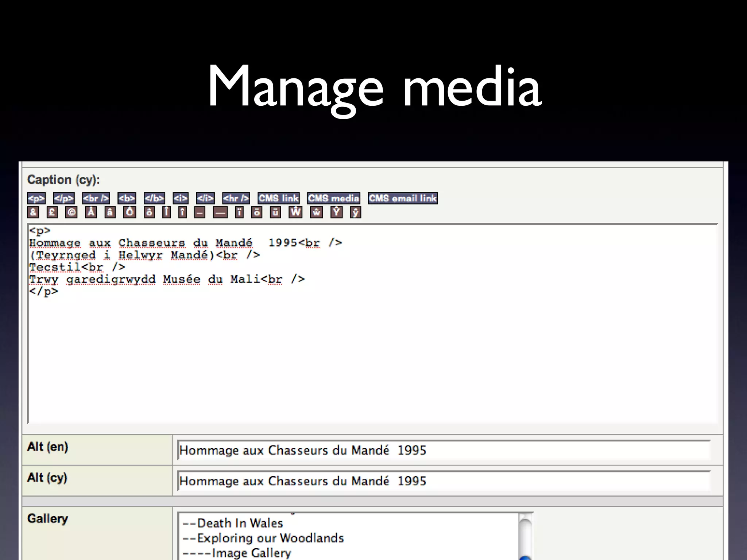Insert the capital Ŷ character
This screenshot has width=747, height=560.
coord(336,212)
